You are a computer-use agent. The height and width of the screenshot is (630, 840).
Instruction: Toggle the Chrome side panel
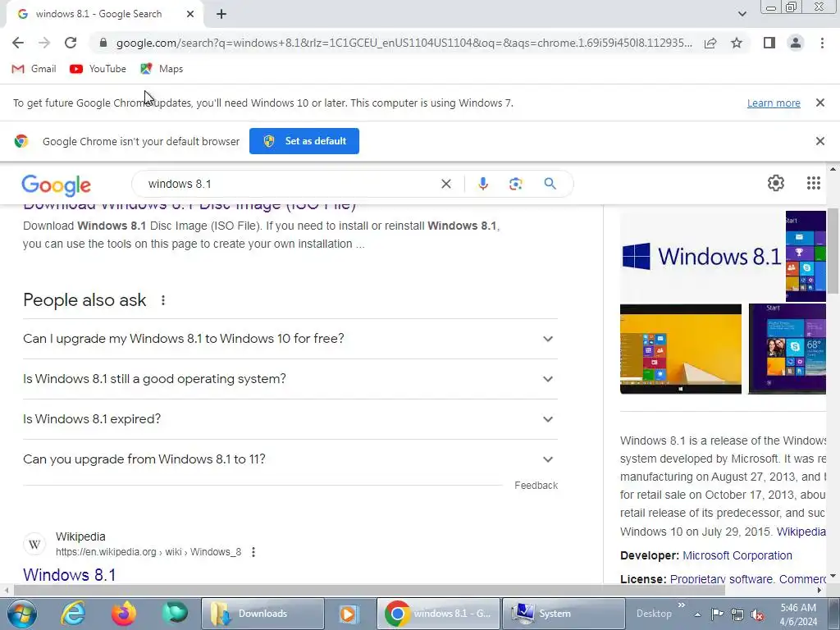(x=769, y=43)
